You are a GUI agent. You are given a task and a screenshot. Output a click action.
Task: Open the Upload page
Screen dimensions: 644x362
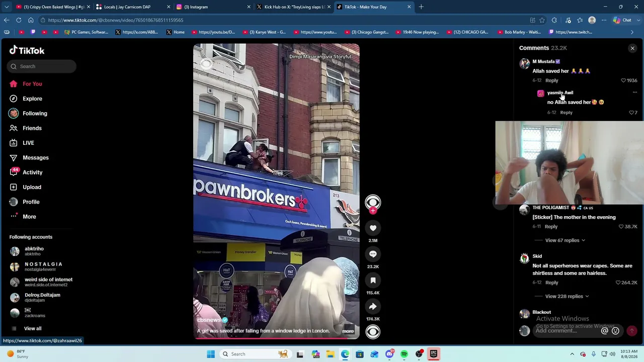click(x=32, y=187)
